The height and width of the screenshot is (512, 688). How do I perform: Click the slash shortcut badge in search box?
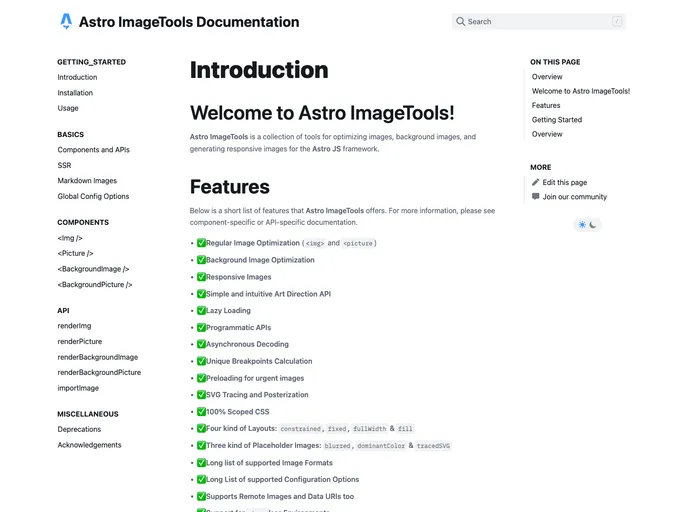click(x=617, y=21)
